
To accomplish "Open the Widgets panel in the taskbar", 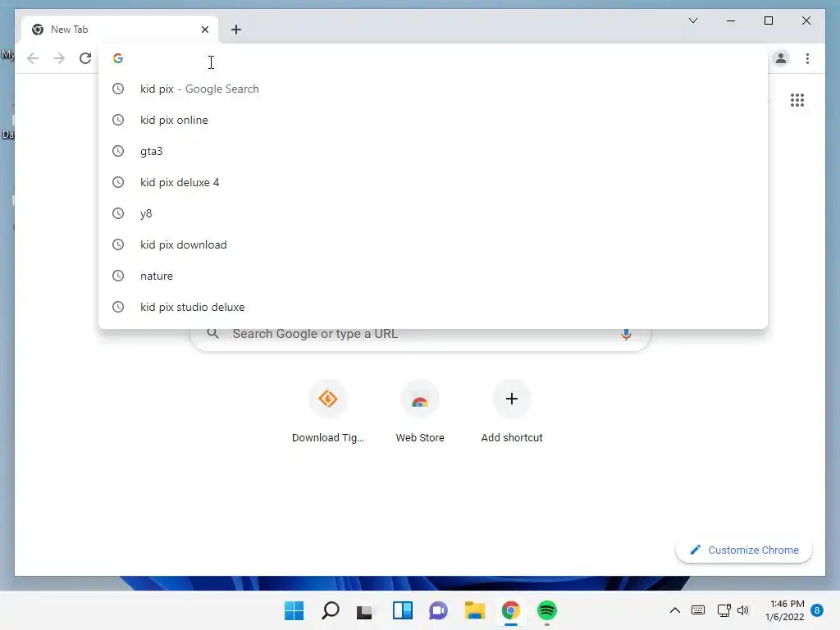I will pos(402,610).
